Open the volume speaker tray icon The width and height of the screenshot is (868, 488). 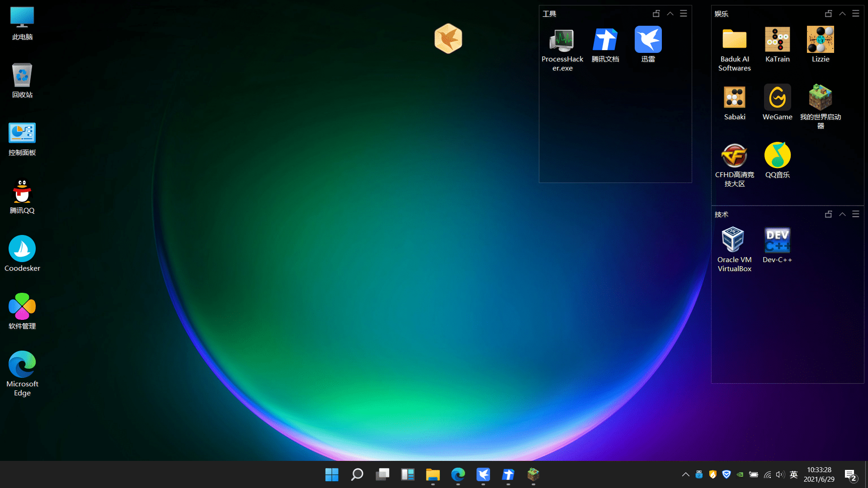click(x=780, y=474)
